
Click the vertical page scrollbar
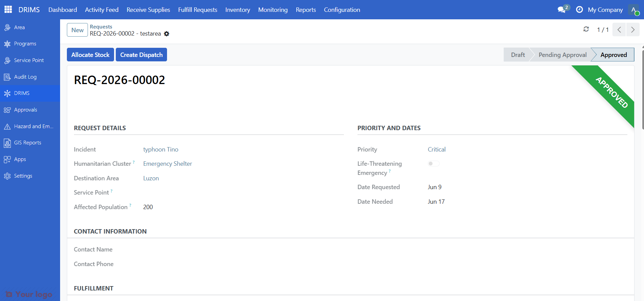point(643,90)
